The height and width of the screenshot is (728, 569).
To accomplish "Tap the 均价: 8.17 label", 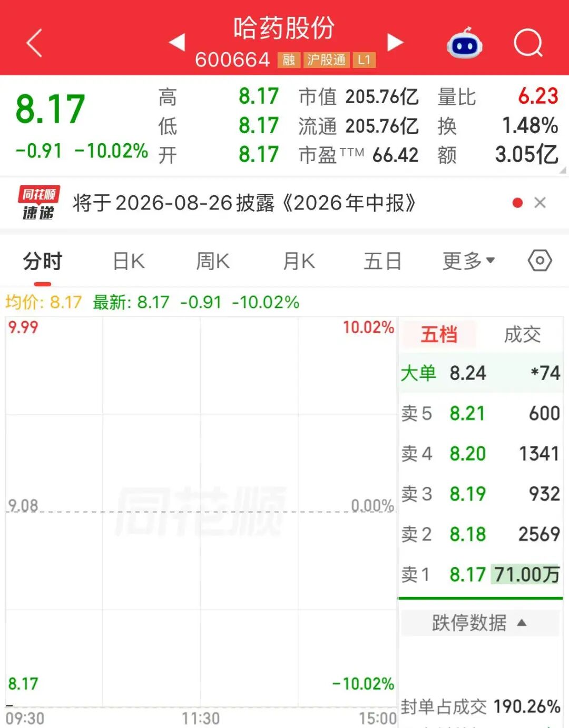I will tap(44, 302).
